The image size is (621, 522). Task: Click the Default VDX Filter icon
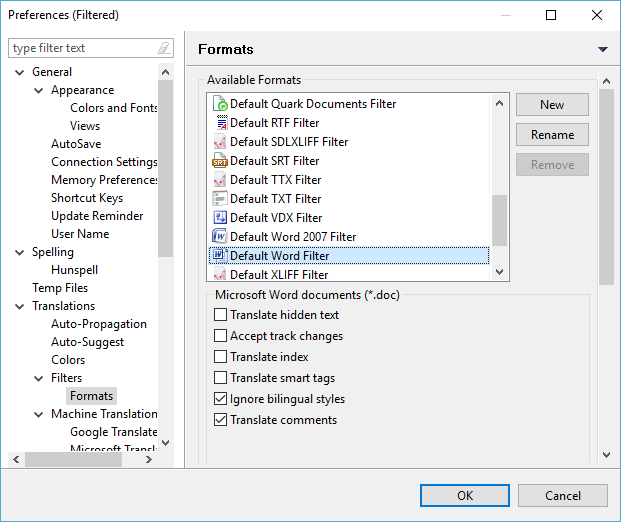click(220, 217)
